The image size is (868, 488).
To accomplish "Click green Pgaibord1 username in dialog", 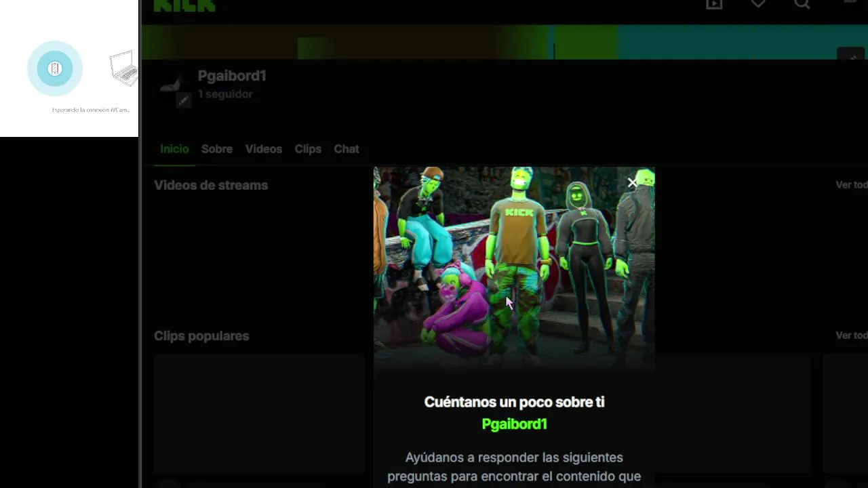I will 514,424.
